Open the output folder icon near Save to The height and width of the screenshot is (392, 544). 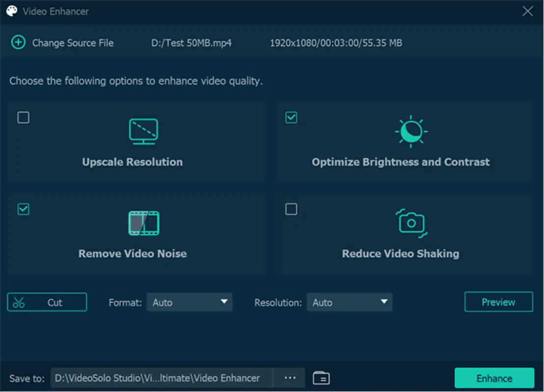tap(321, 378)
